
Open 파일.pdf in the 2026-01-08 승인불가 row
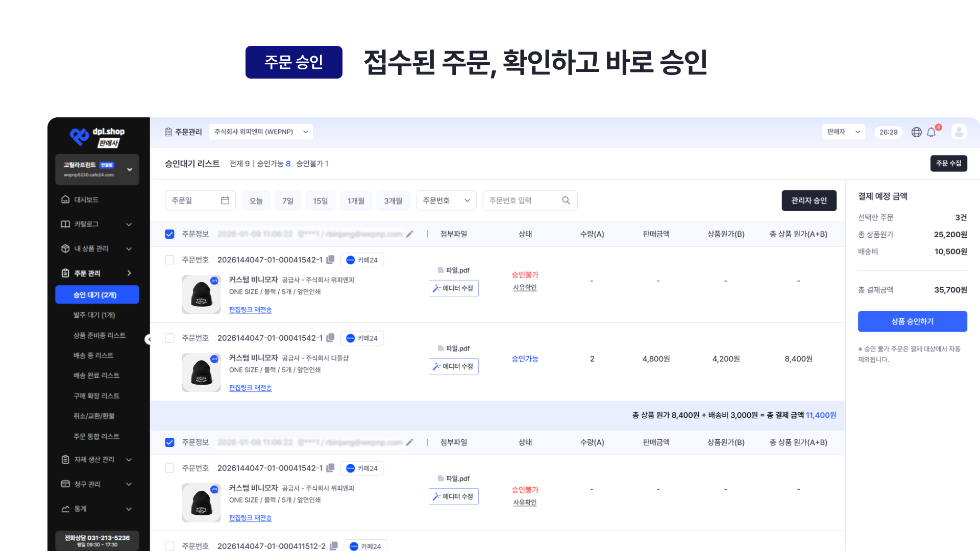(454, 479)
